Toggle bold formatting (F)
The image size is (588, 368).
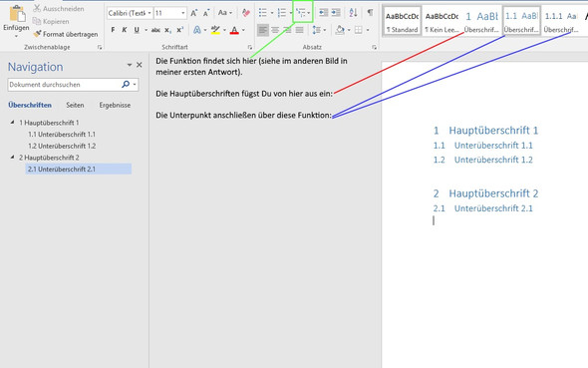tap(113, 30)
